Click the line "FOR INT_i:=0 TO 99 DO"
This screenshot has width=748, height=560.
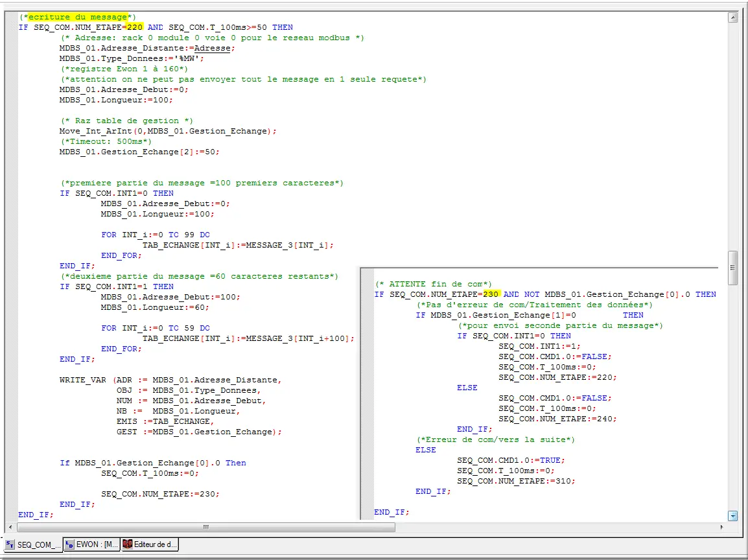click(x=156, y=235)
